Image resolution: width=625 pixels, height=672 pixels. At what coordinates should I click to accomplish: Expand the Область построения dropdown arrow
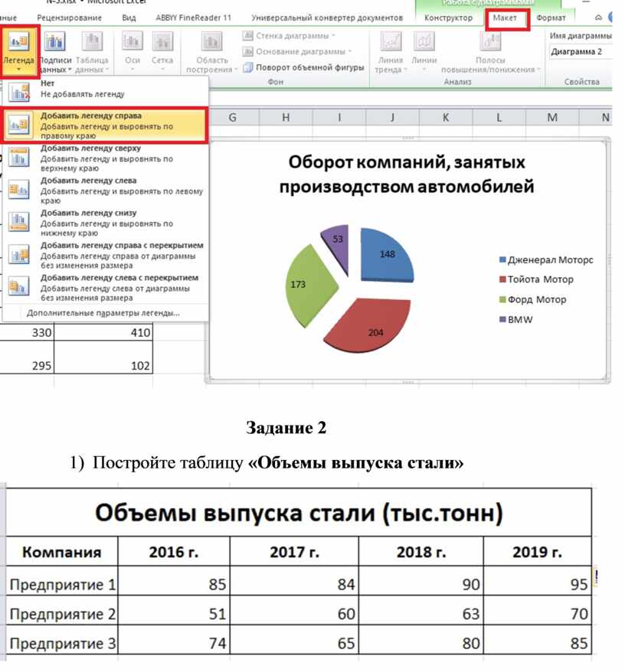point(235,70)
